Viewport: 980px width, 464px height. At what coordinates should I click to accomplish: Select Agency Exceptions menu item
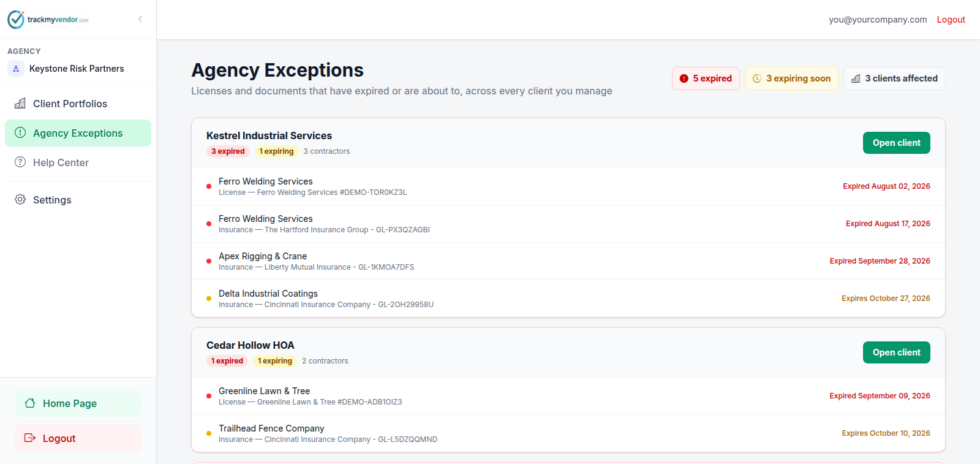(78, 133)
